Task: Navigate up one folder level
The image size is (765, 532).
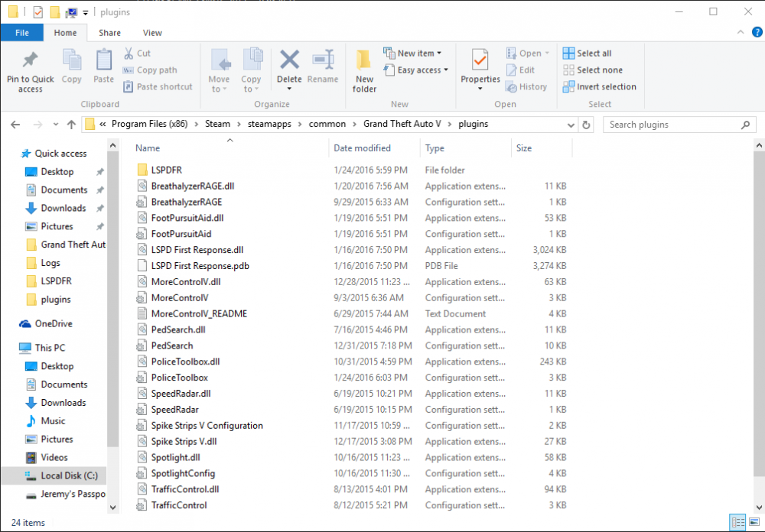Action: 71,123
